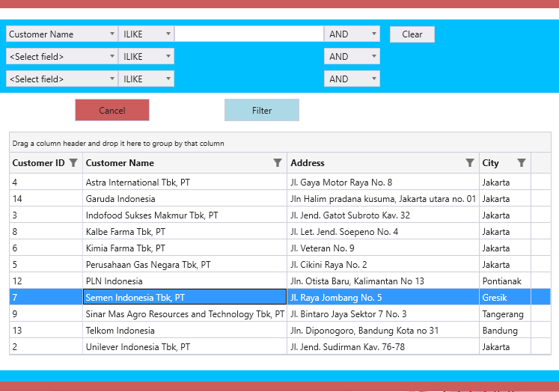Select Unilever Indonesia Tbk, PT cell
559x392 pixels.
click(x=185, y=346)
